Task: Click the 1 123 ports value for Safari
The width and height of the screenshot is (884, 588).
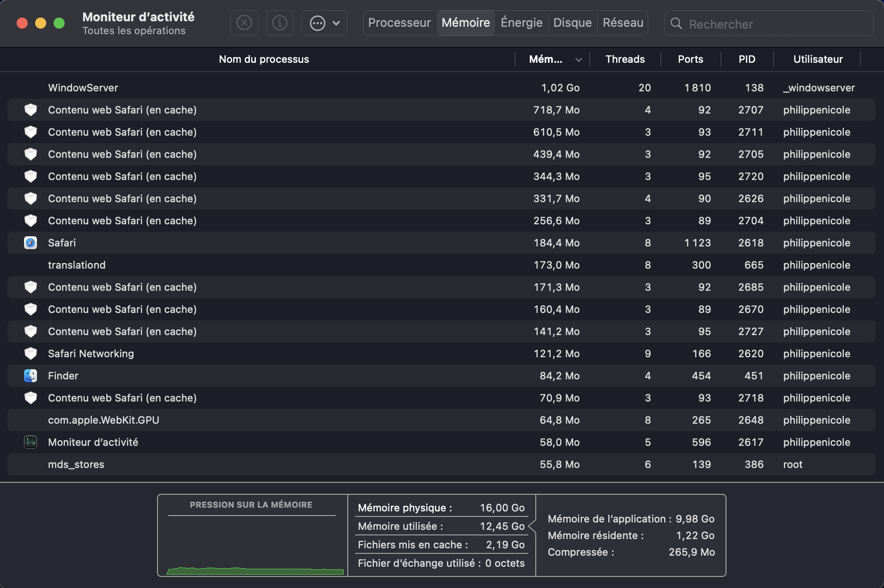Action: coord(697,243)
